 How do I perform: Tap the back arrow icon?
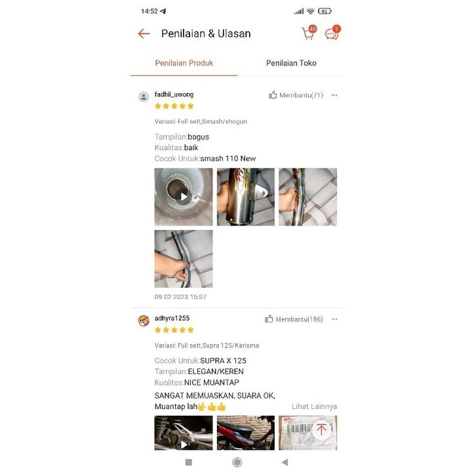pyautogui.click(x=144, y=33)
